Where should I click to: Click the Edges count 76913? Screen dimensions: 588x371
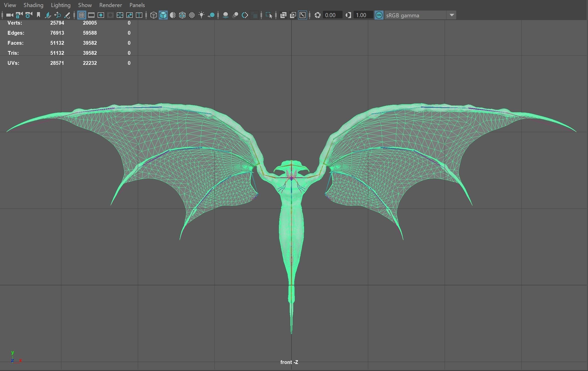57,33
